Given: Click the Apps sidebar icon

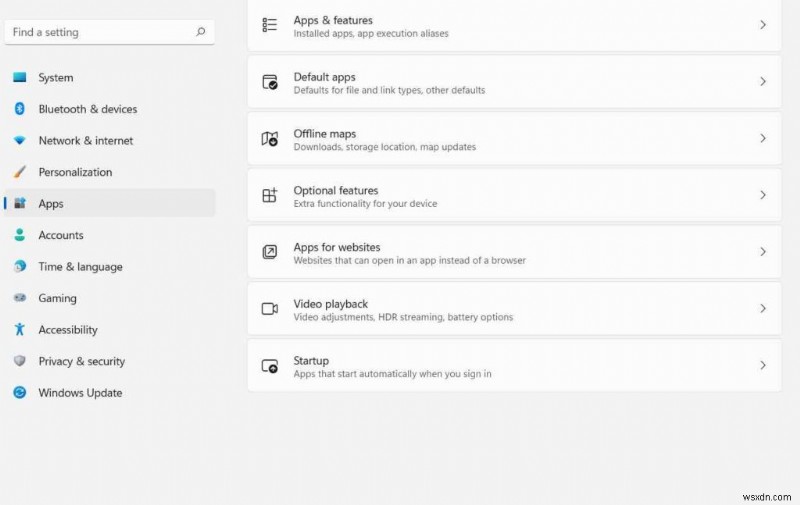Looking at the screenshot, I should click(19, 203).
